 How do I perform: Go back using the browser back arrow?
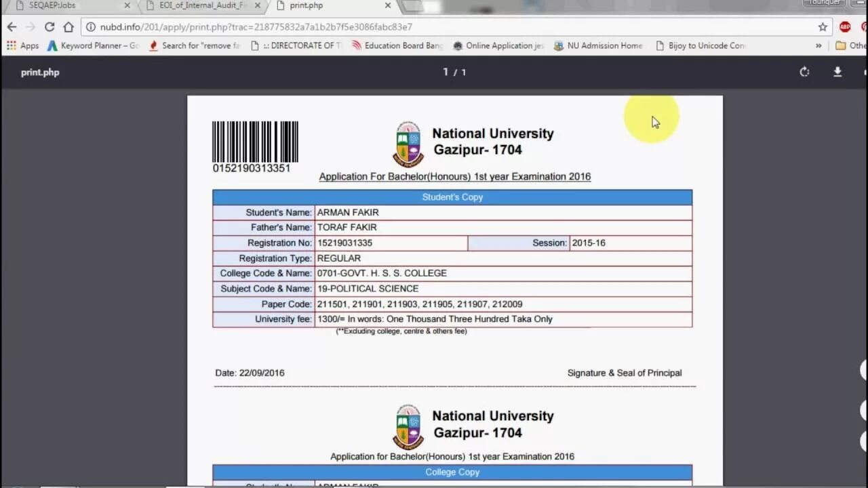[x=12, y=27]
